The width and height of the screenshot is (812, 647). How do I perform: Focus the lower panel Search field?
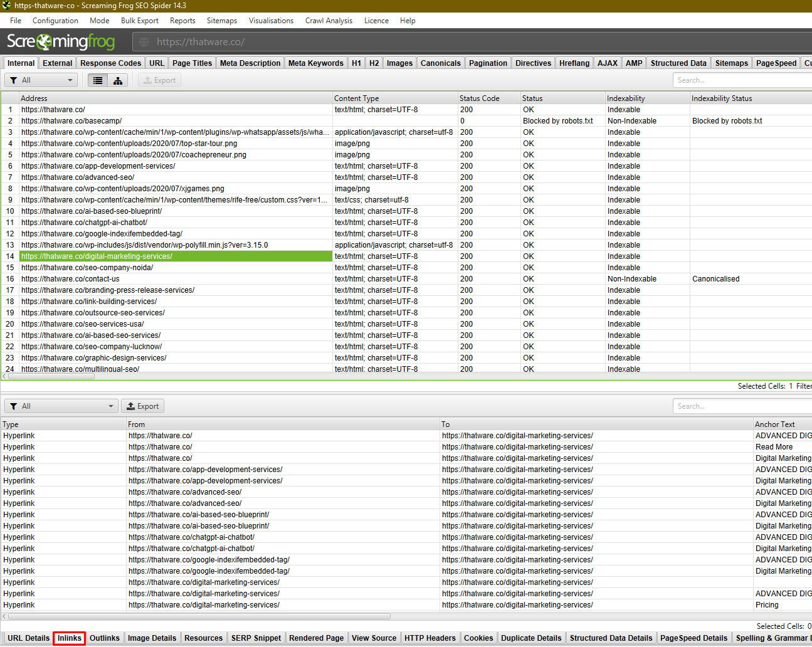pos(742,406)
